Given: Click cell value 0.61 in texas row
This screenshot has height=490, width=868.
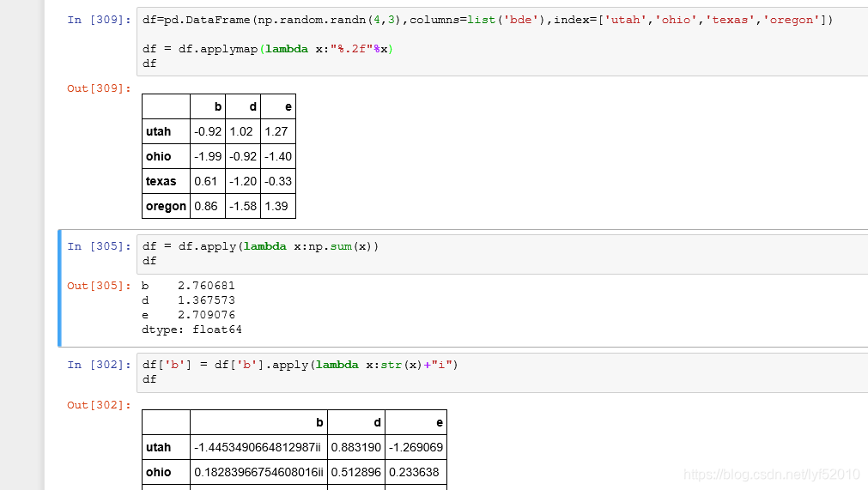Looking at the screenshot, I should click(208, 181).
